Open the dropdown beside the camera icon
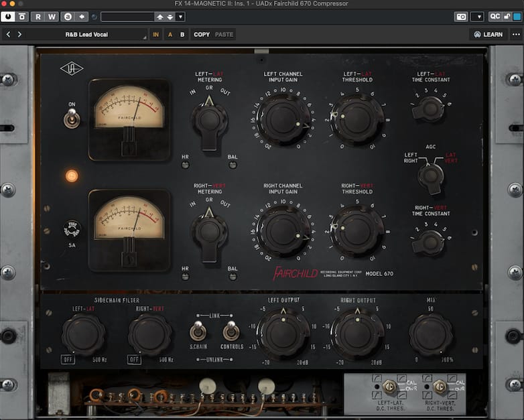The height and width of the screenshot is (420, 524). click(477, 17)
